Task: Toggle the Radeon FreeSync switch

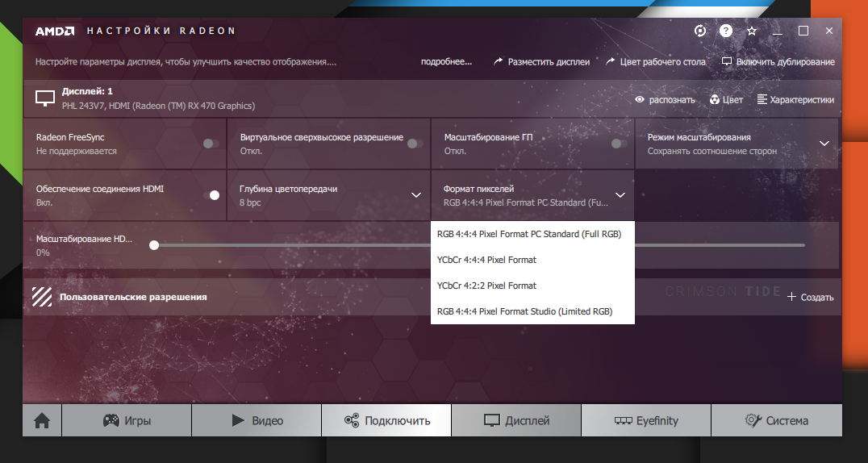Action: (211, 144)
